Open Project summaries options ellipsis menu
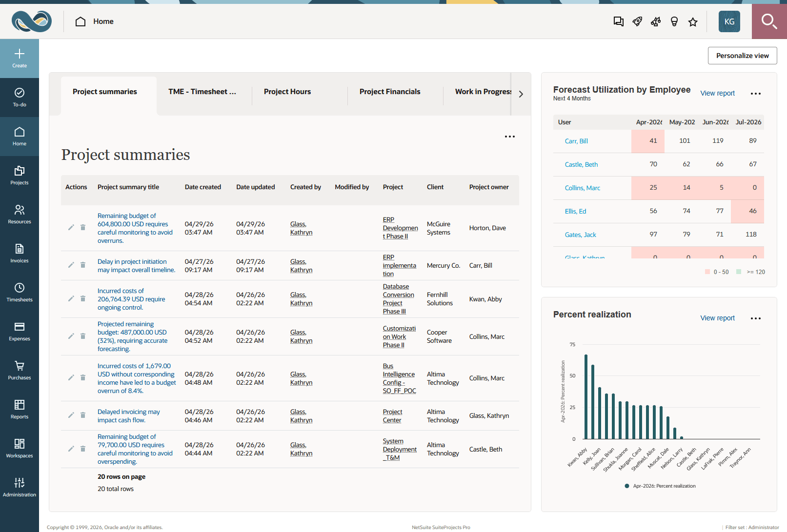Viewport: 787px width, 532px height. pyautogui.click(x=510, y=137)
